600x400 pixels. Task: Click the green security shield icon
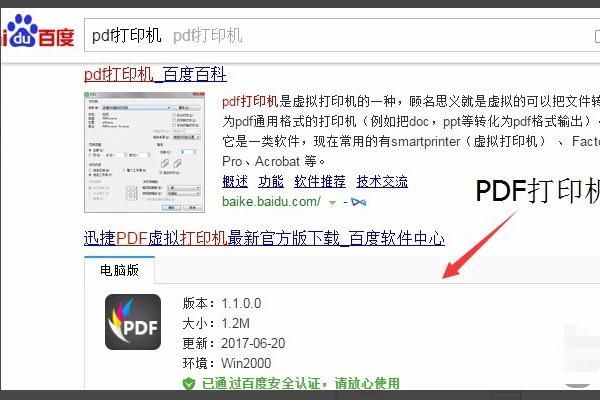point(188,383)
